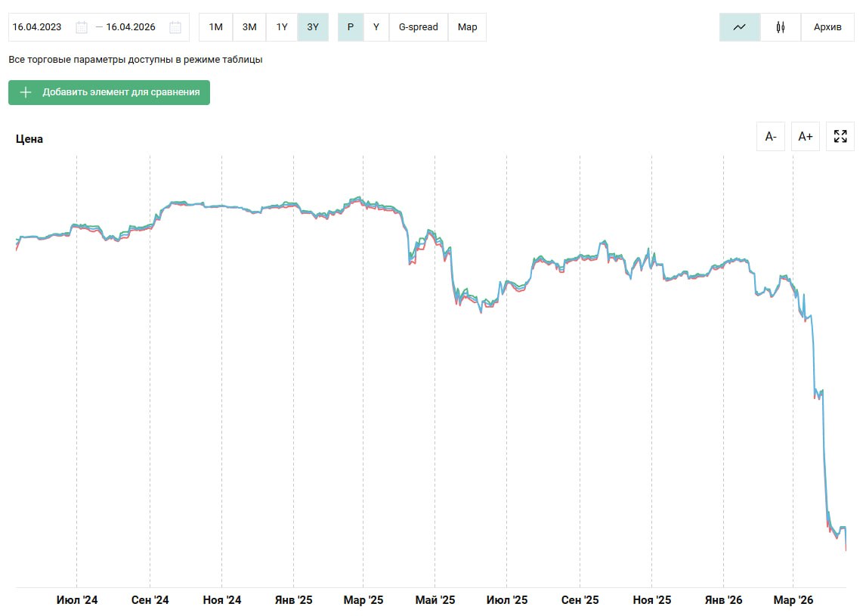This screenshot has height=616, width=866.
Task: Expand chart to fullscreen
Action: point(840,137)
